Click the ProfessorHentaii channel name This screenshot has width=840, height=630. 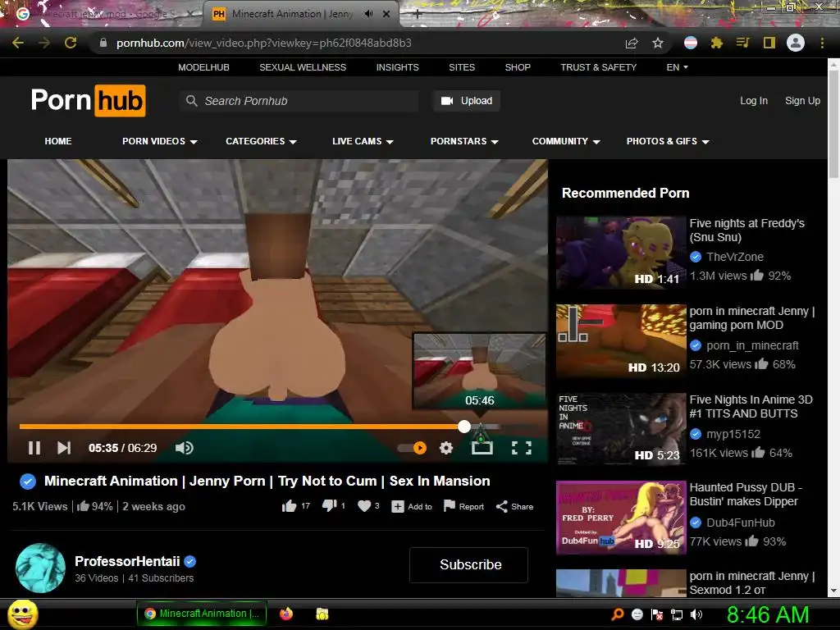tap(127, 561)
